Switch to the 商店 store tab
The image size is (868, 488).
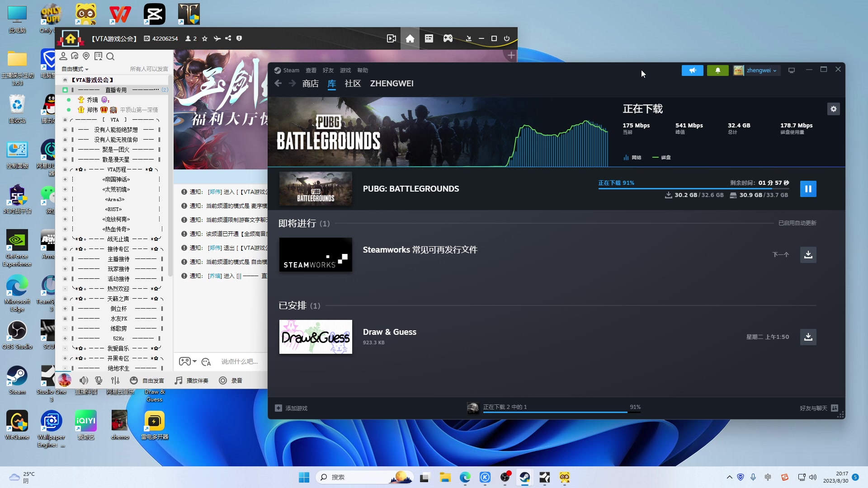click(x=310, y=84)
